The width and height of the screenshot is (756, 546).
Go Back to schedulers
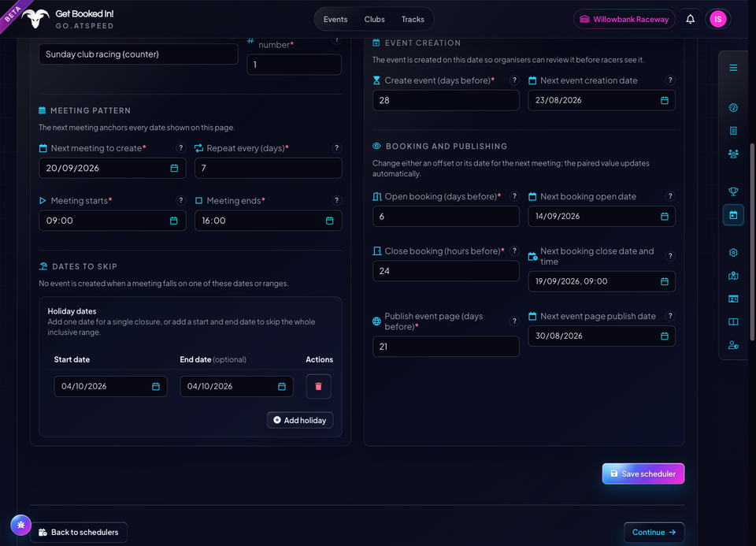click(x=79, y=532)
